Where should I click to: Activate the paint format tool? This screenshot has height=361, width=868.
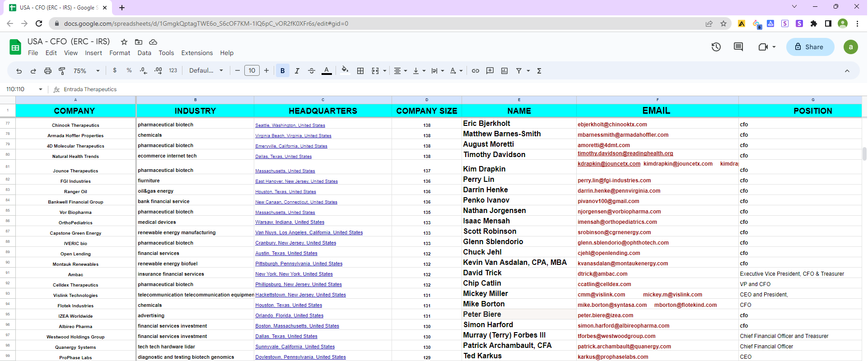point(62,71)
